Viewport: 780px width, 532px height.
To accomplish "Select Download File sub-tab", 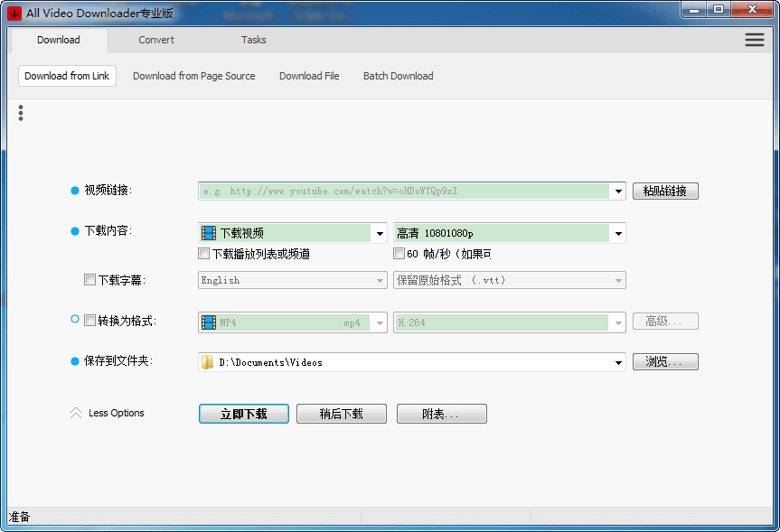I will (x=309, y=76).
